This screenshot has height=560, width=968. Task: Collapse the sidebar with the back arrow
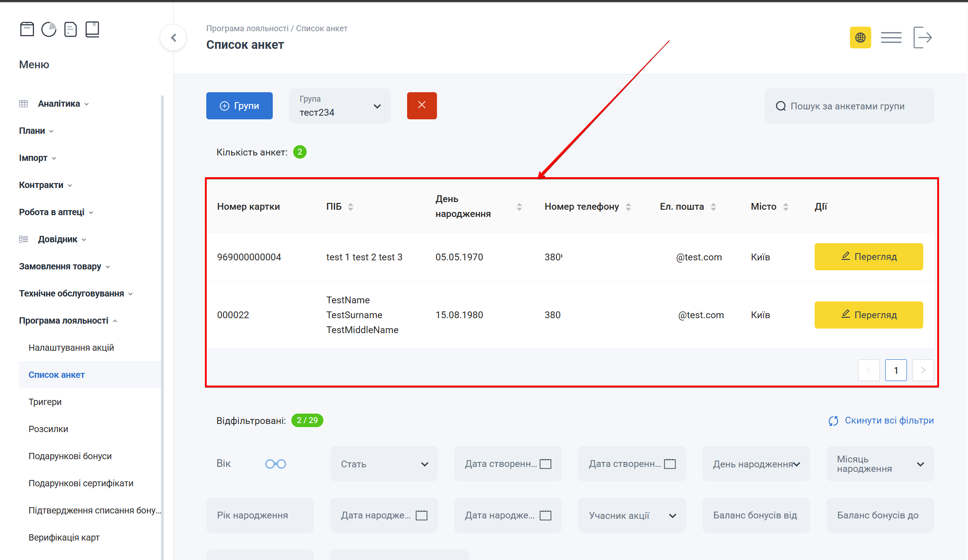[173, 38]
